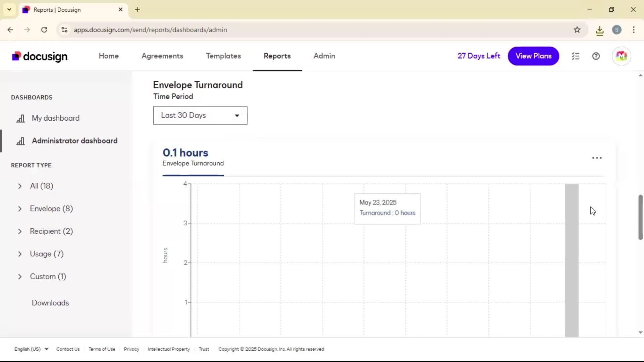The image size is (644, 362).
Task: Click the Administrator dashboard bar chart icon
Action: point(21,141)
